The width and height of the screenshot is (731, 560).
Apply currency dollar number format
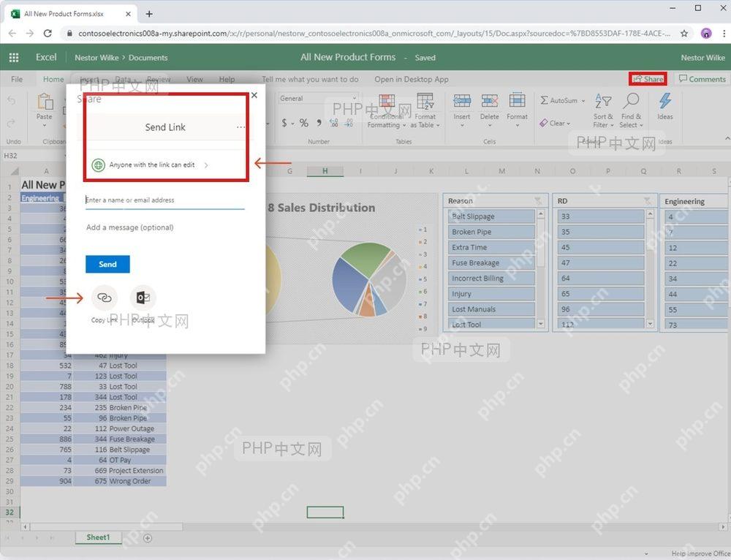(284, 123)
